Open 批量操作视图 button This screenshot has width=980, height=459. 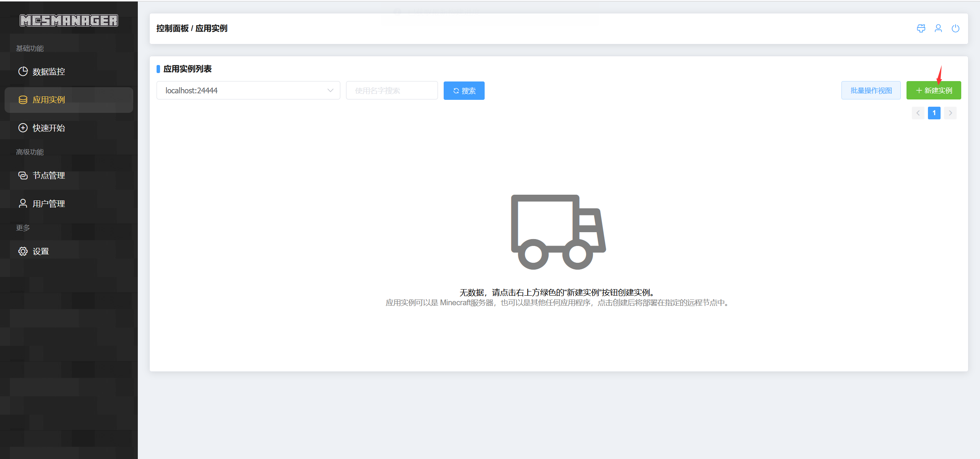(871, 91)
